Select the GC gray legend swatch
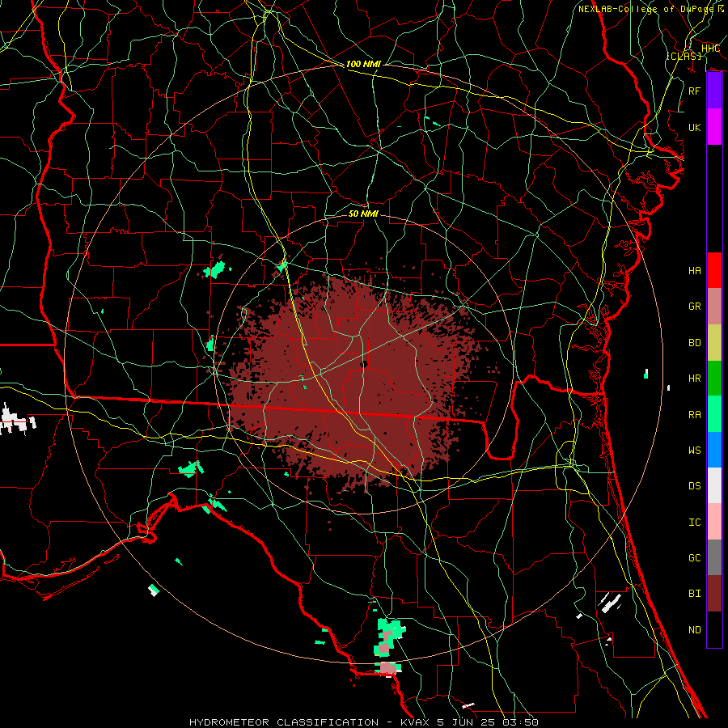This screenshot has width=728, height=728. pos(714,557)
